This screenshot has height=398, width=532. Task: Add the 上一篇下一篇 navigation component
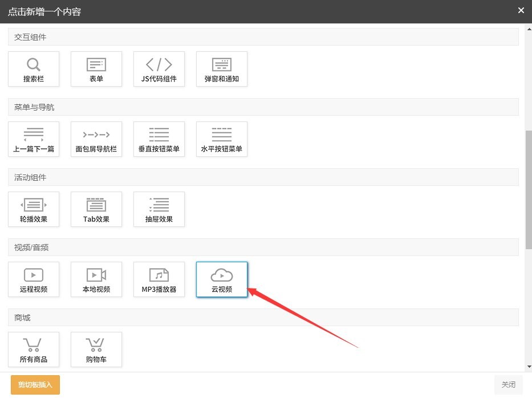click(34, 139)
